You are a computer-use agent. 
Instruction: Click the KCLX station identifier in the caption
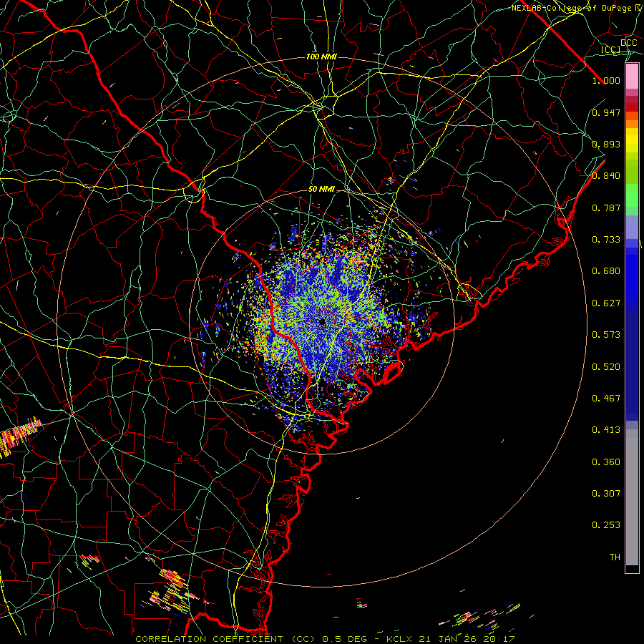401,639
